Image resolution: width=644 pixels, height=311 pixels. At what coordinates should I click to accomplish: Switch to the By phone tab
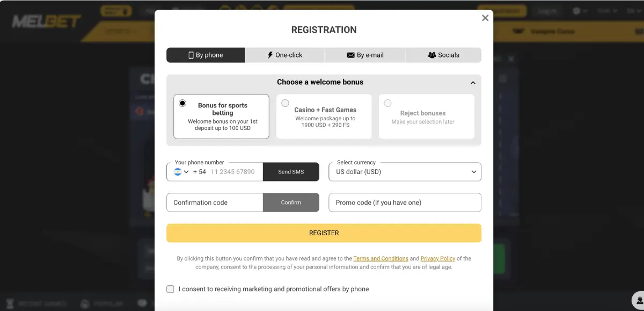[206, 55]
